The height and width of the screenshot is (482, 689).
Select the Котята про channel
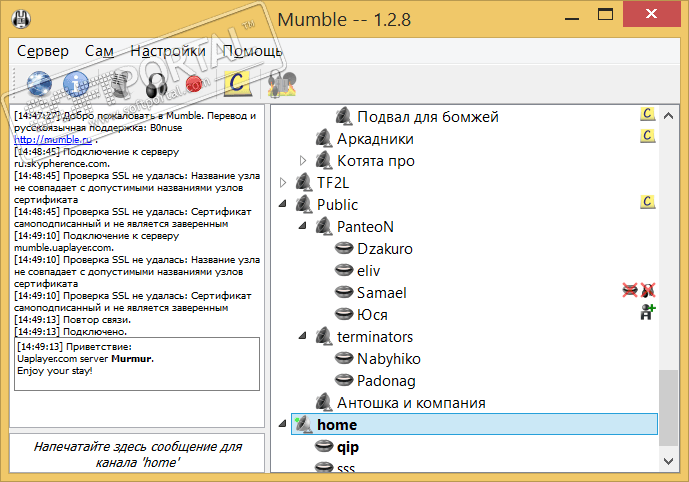tap(376, 161)
